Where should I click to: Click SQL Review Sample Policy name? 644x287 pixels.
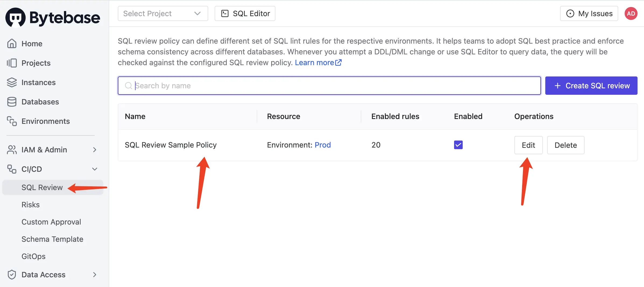tap(171, 145)
